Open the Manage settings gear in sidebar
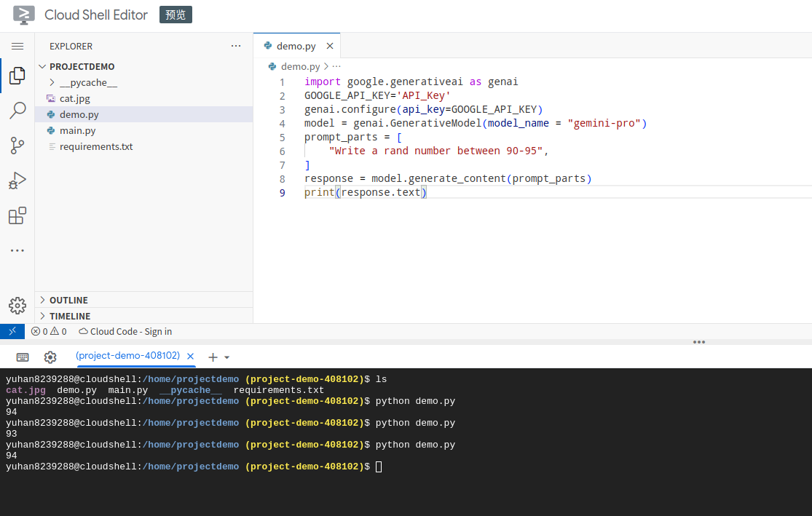Image resolution: width=812 pixels, height=516 pixels. (x=17, y=306)
